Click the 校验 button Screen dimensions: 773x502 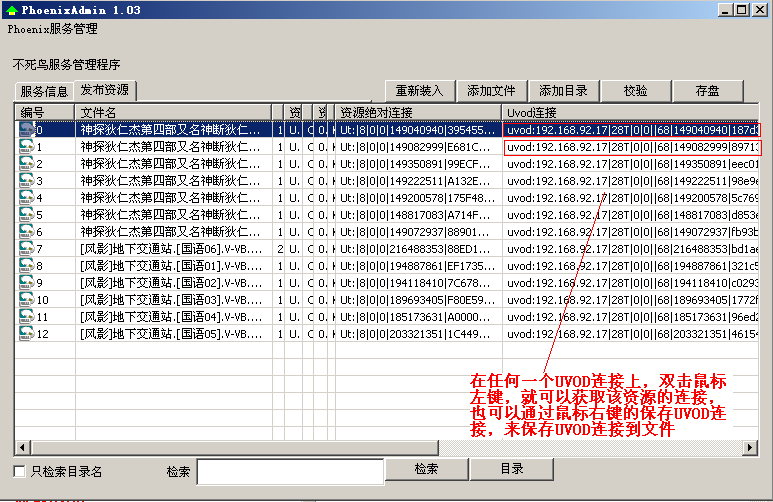pyautogui.click(x=635, y=91)
